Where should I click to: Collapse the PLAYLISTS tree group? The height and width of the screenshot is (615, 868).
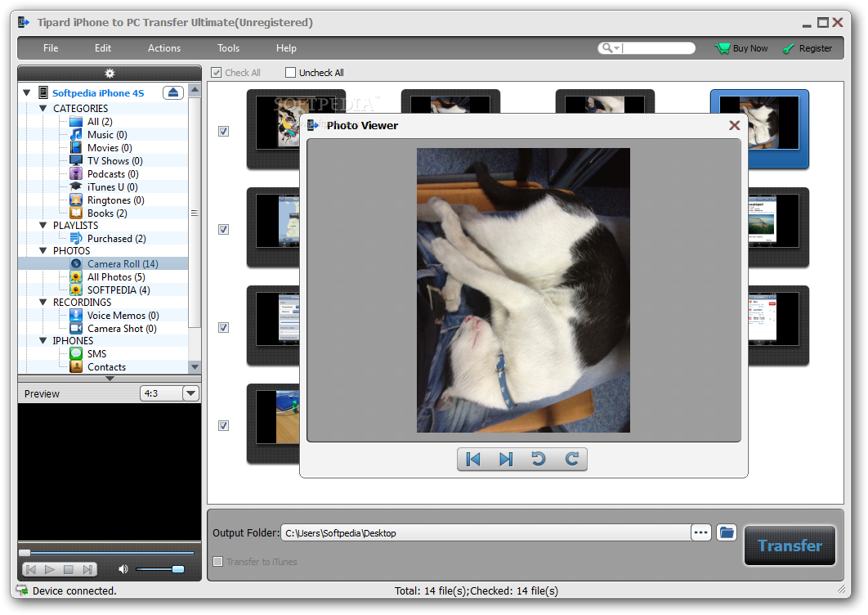43,225
